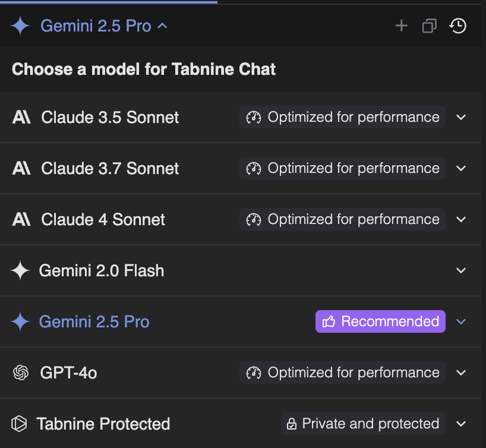Expand Claude 3.7 Sonnet details chevron
486x448 pixels.
461,168
